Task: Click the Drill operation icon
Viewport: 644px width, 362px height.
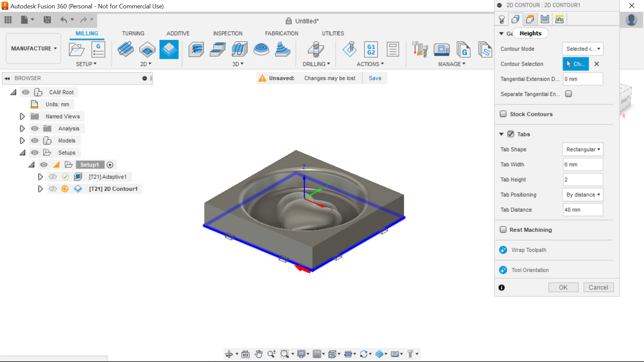Action: coord(316,50)
